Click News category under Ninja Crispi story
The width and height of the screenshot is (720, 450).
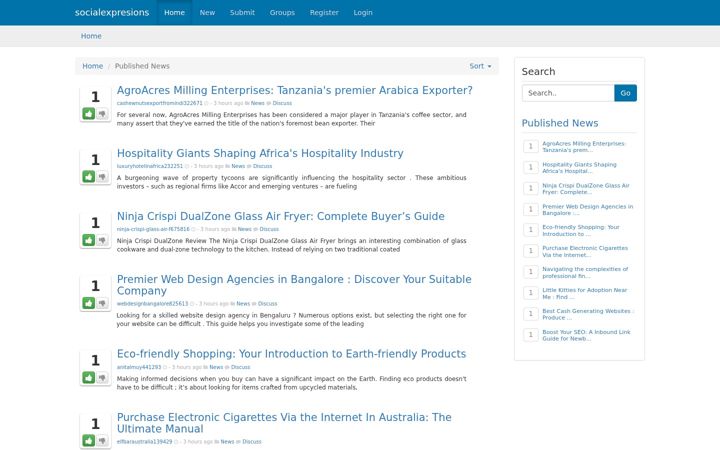245,229
